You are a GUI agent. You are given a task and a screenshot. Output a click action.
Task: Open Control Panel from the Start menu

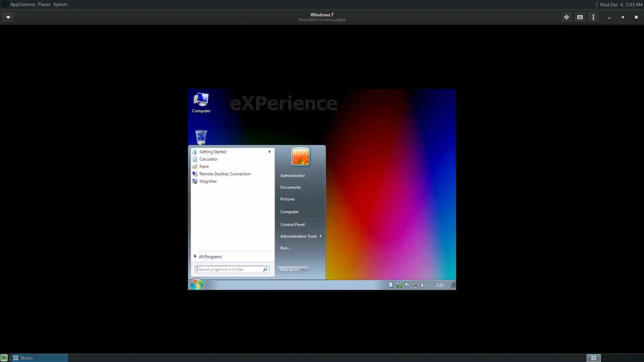(x=292, y=225)
